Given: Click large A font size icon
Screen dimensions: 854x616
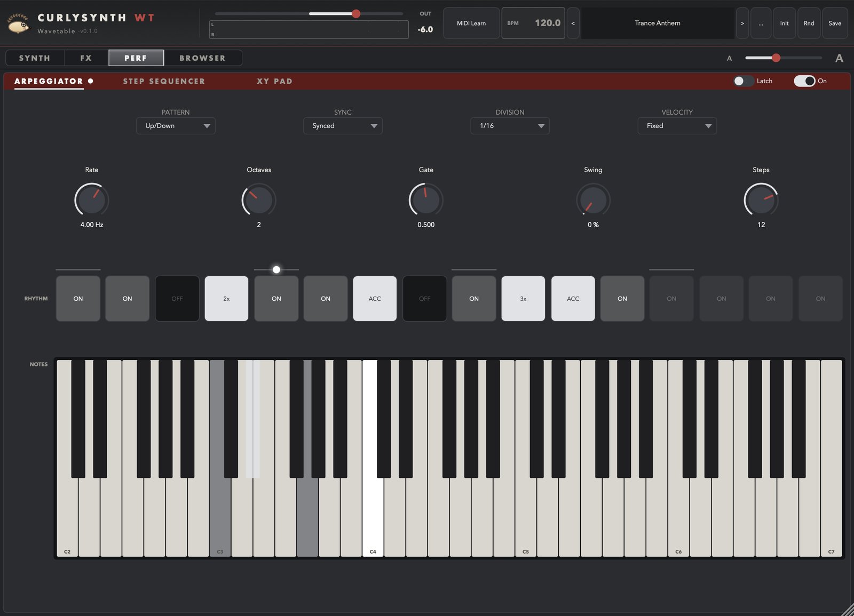Looking at the screenshot, I should click(x=839, y=58).
